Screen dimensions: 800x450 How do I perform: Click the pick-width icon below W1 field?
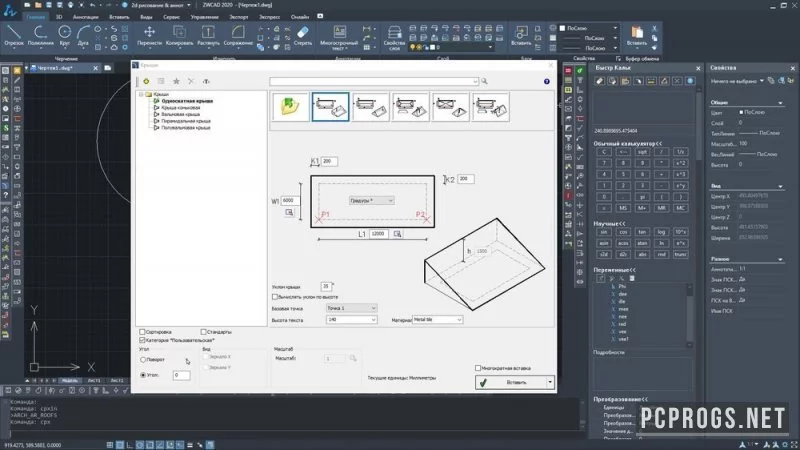[289, 212]
